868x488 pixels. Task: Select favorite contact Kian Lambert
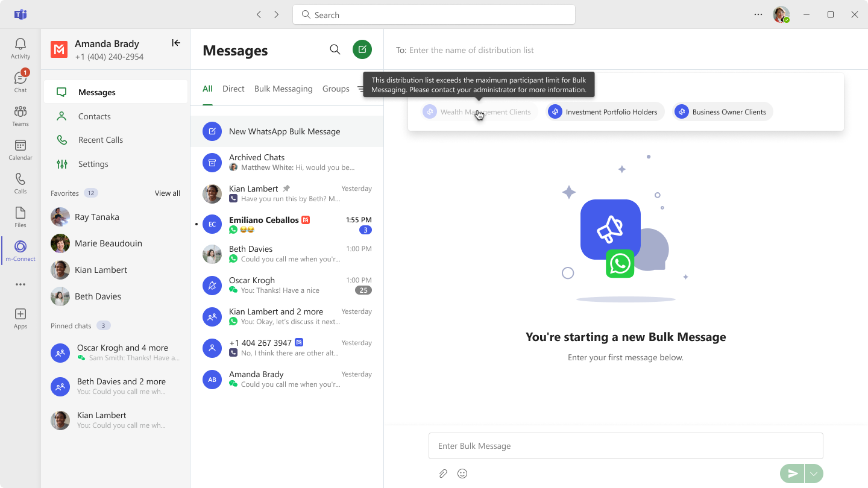116,270
